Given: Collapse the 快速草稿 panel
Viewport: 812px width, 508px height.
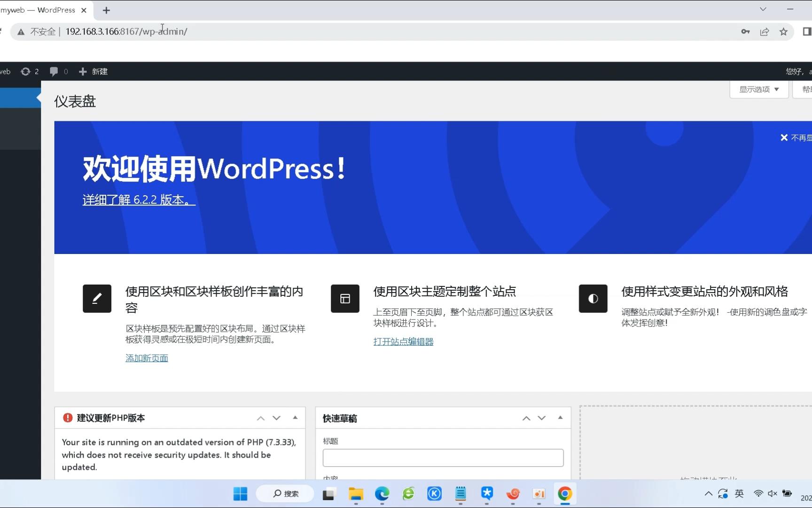Looking at the screenshot, I should [x=560, y=417].
